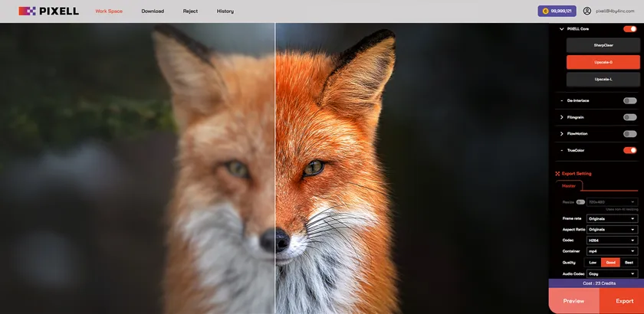
Task: Click the PIXELL logo icon
Action: 27,11
